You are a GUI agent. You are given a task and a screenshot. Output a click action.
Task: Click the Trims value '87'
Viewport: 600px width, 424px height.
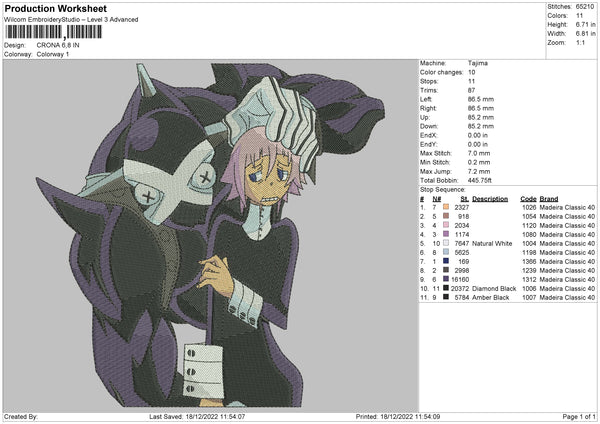pos(471,90)
